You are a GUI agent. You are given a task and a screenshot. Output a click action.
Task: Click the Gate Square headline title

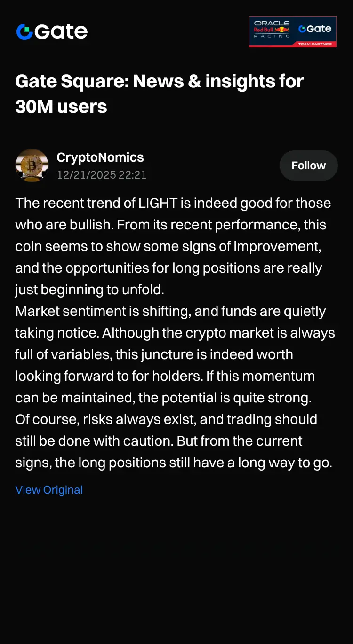(x=159, y=82)
